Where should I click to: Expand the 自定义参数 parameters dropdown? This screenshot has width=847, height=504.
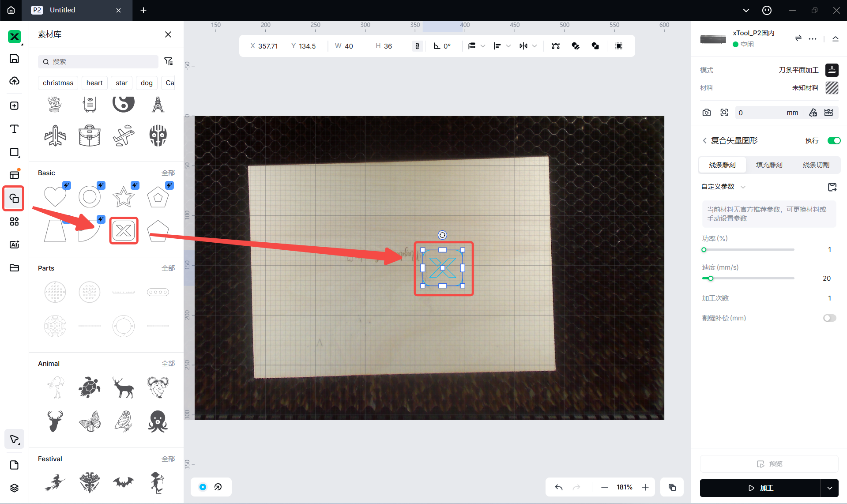click(743, 187)
